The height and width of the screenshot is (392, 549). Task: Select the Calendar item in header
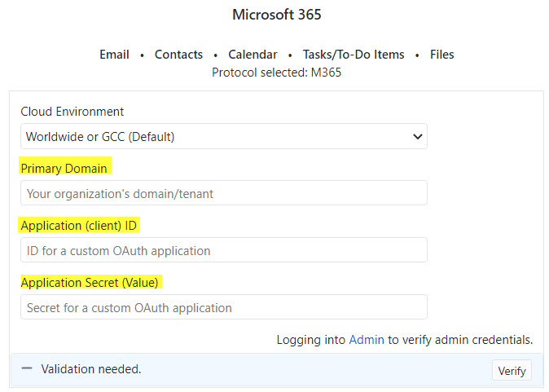tap(253, 55)
